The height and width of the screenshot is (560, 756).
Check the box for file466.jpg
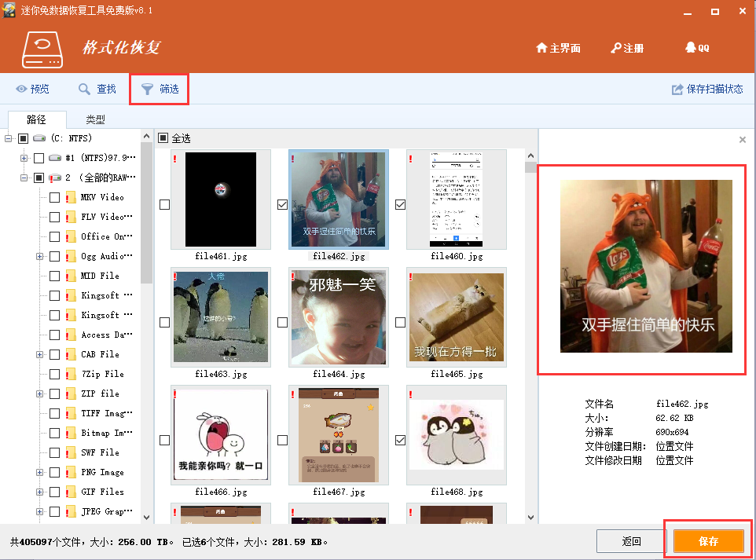(x=164, y=441)
